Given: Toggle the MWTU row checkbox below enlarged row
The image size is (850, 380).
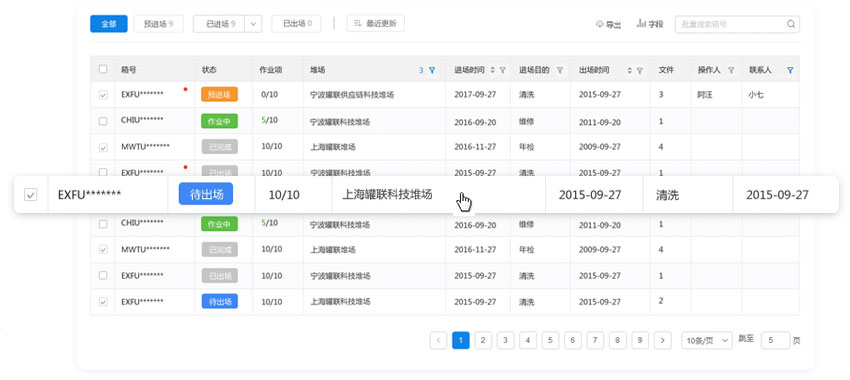Looking at the screenshot, I should coord(103,250).
